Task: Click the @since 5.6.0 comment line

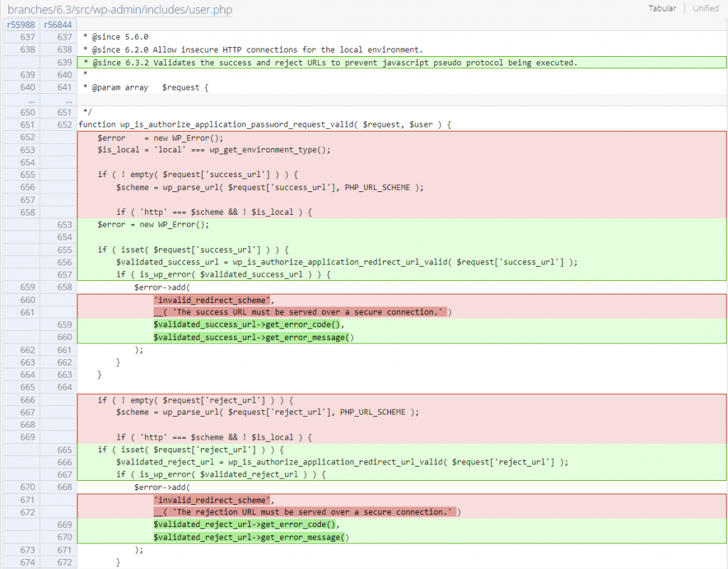Action: (x=115, y=37)
